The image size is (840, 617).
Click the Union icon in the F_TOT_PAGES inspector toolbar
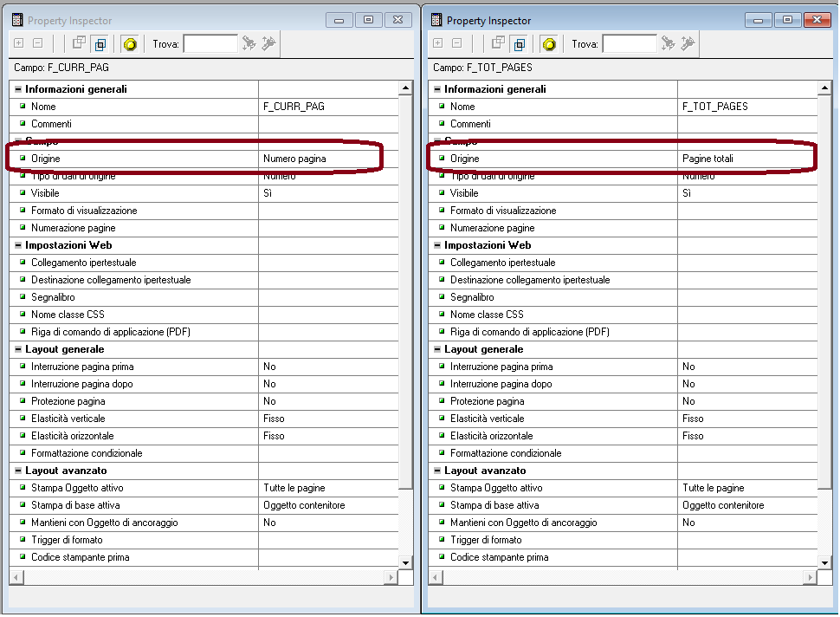pos(499,43)
